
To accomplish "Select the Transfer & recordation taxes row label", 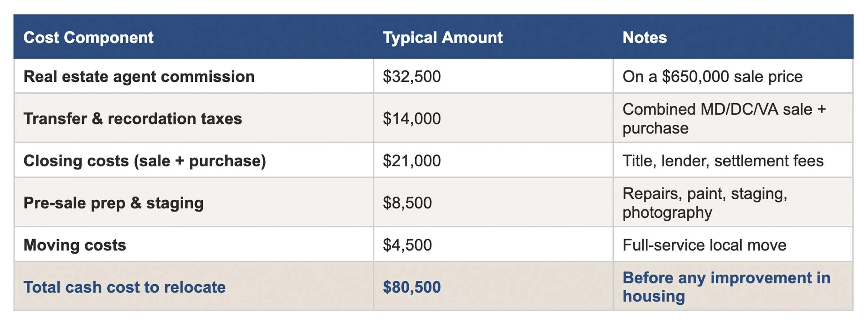I will coord(133,119).
